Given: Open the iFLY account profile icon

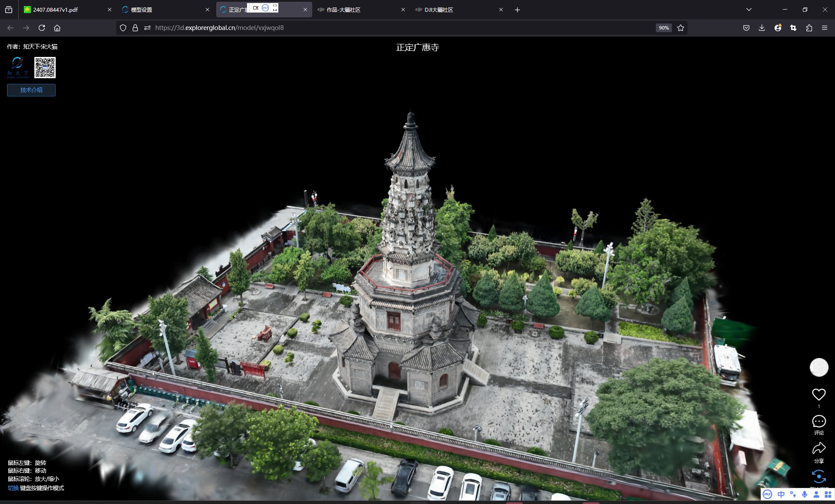Looking at the screenshot, I should pyautogui.click(x=816, y=494).
